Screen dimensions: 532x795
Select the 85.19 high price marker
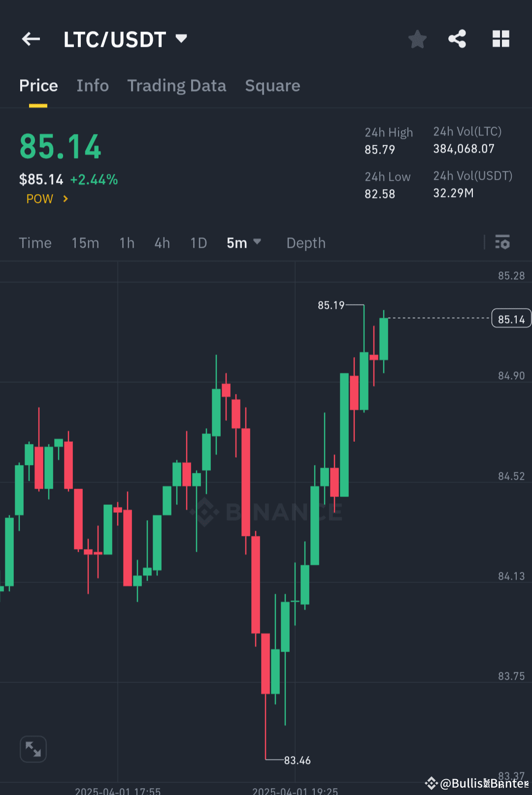(331, 304)
